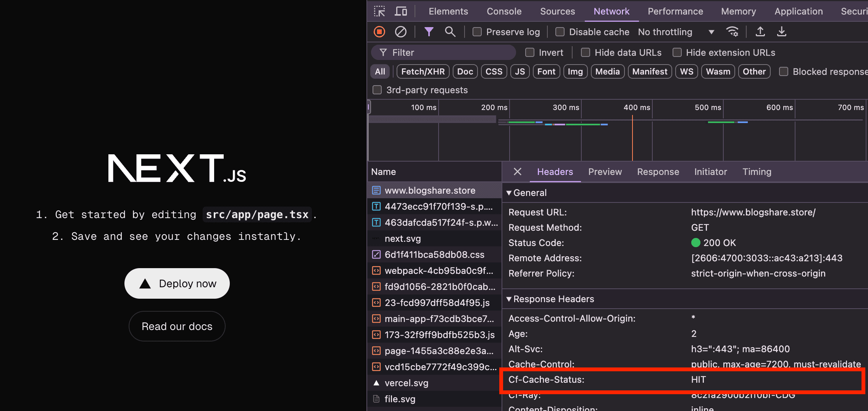Show the Initiator tab of request

(710, 172)
